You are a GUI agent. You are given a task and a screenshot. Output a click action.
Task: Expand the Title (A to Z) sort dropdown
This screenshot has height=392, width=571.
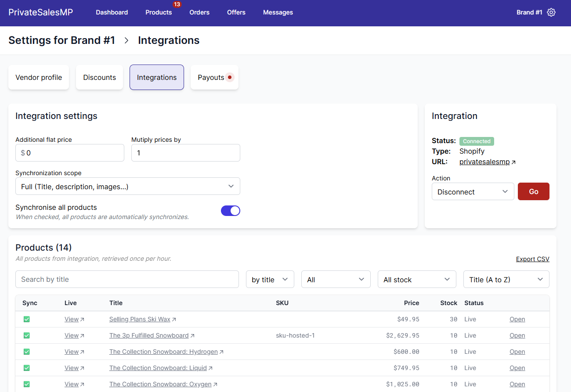506,279
